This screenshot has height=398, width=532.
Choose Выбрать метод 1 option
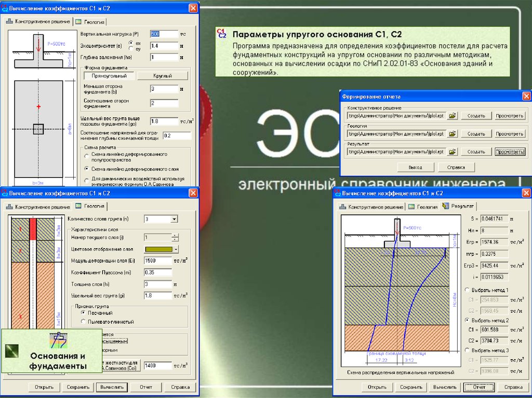[x=467, y=290]
